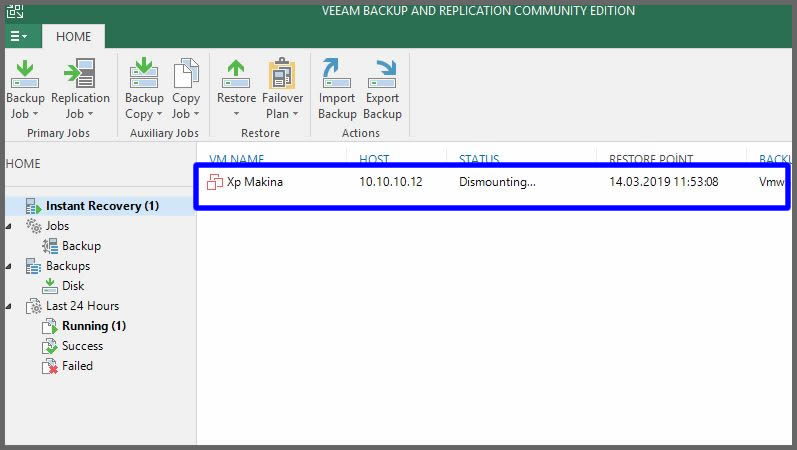Open the Restore dropdown arrow

pyautogui.click(x=236, y=114)
